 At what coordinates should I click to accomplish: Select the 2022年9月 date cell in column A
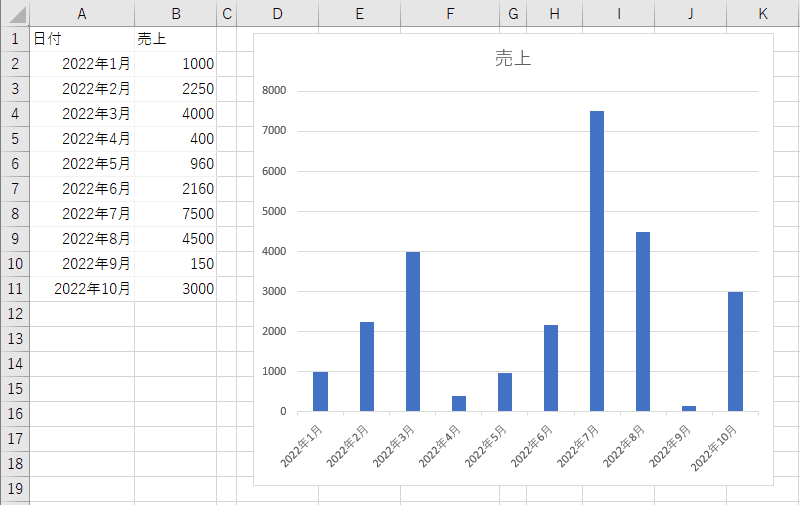pyautogui.click(x=81, y=264)
